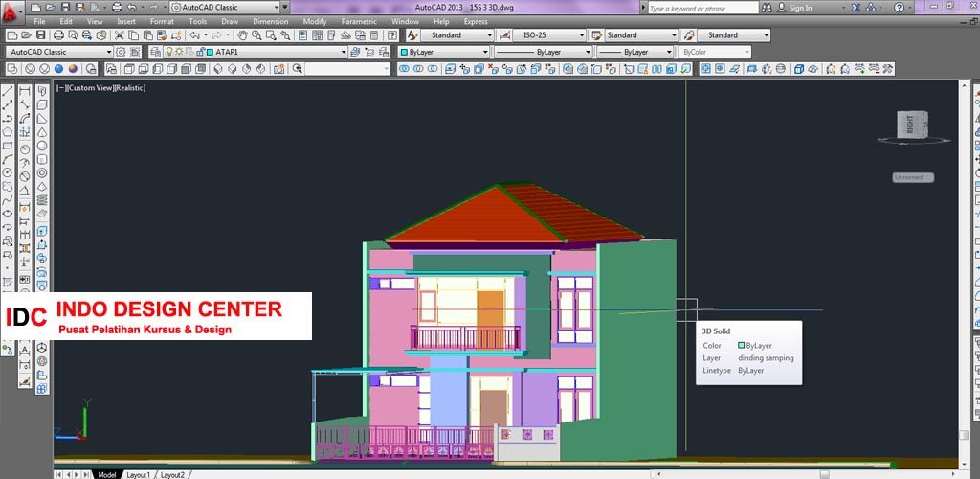Select the Box solid modeling tool
This screenshot has height=479, width=980.
(42, 104)
